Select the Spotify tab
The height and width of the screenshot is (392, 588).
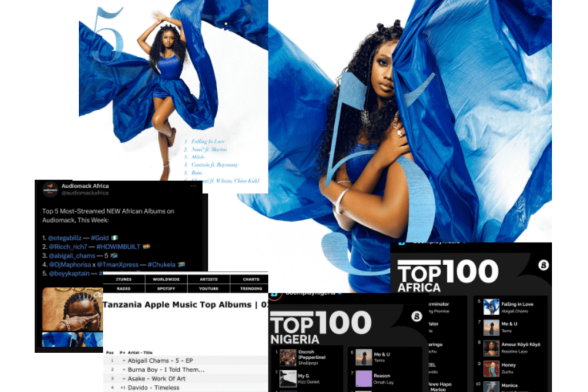tap(166, 289)
